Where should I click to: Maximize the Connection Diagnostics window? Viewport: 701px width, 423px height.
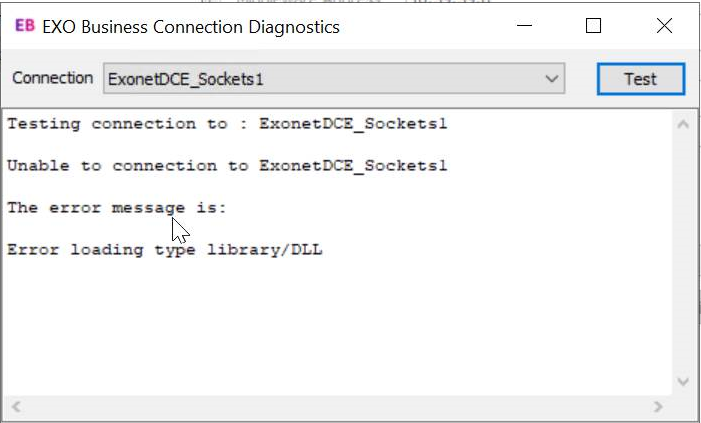point(593,27)
